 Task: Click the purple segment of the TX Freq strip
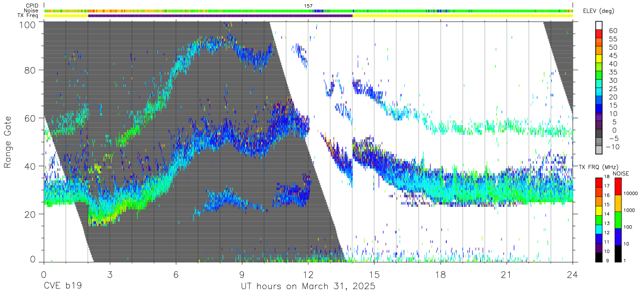pyautogui.click(x=220, y=16)
